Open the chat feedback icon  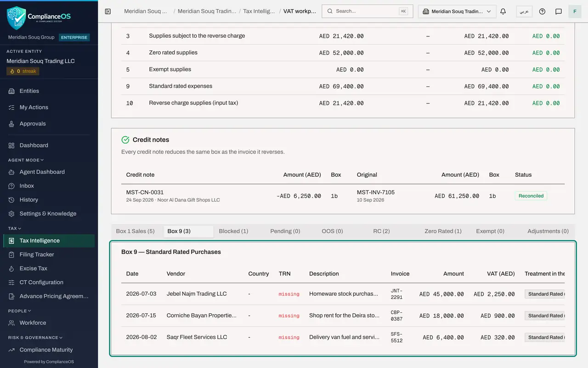(x=559, y=11)
